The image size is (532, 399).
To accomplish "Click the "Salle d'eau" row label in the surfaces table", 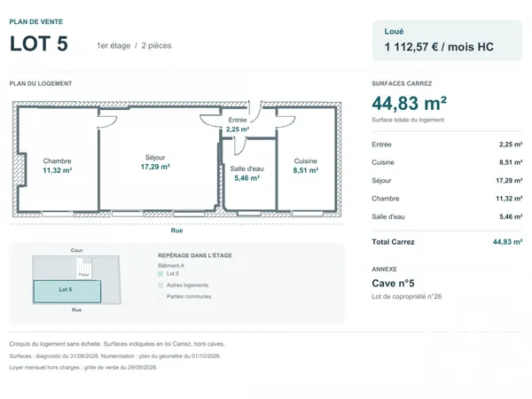I will 388,217.
